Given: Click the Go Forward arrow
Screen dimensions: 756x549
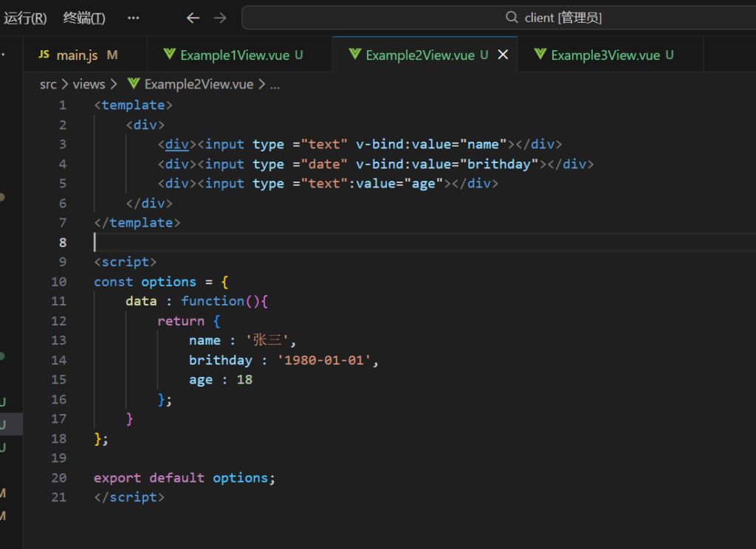Looking at the screenshot, I should click(x=220, y=18).
